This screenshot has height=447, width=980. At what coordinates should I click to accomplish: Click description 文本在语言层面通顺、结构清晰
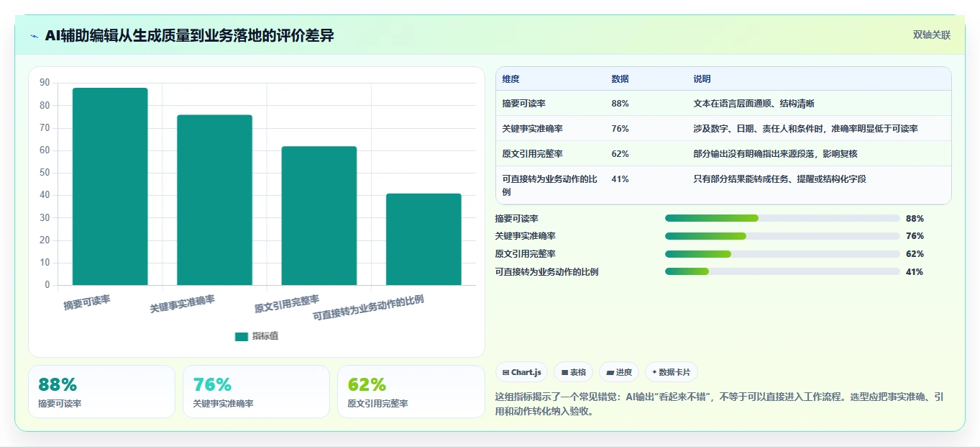tap(754, 104)
